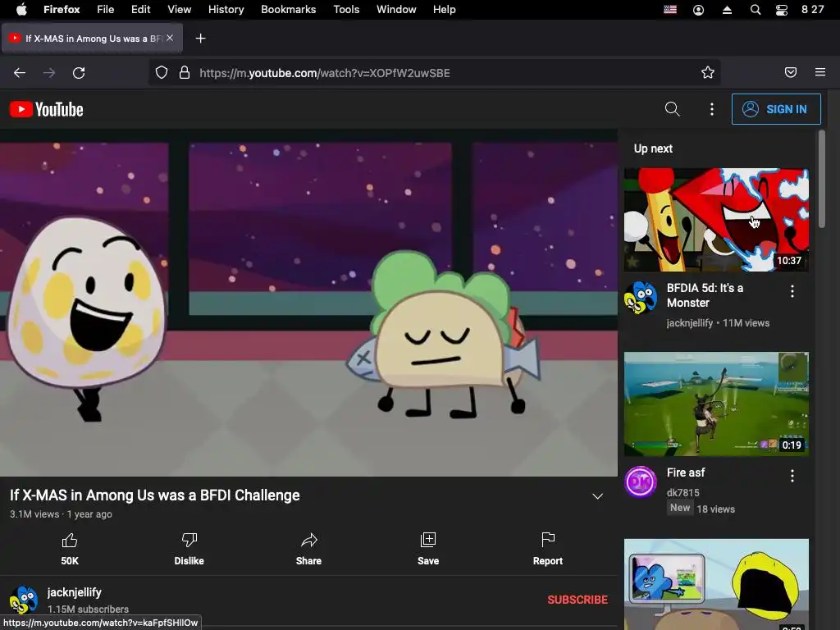This screenshot has height=630, width=840.
Task: Save page to Pocket
Action: coord(790,72)
